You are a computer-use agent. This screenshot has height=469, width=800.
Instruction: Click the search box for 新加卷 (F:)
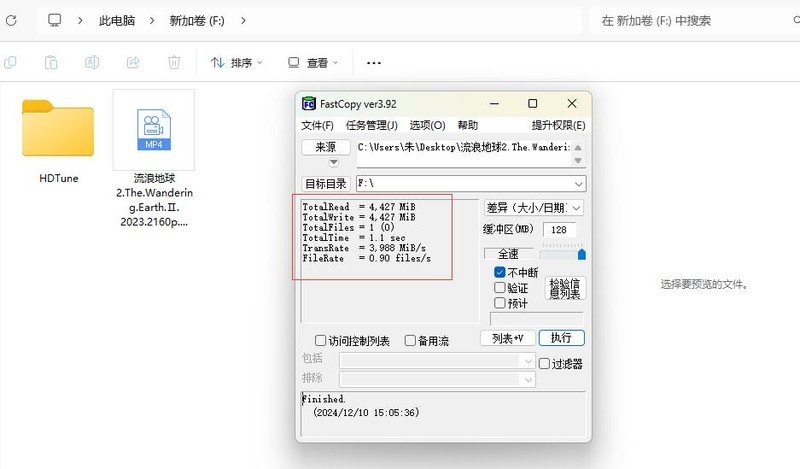point(694,20)
